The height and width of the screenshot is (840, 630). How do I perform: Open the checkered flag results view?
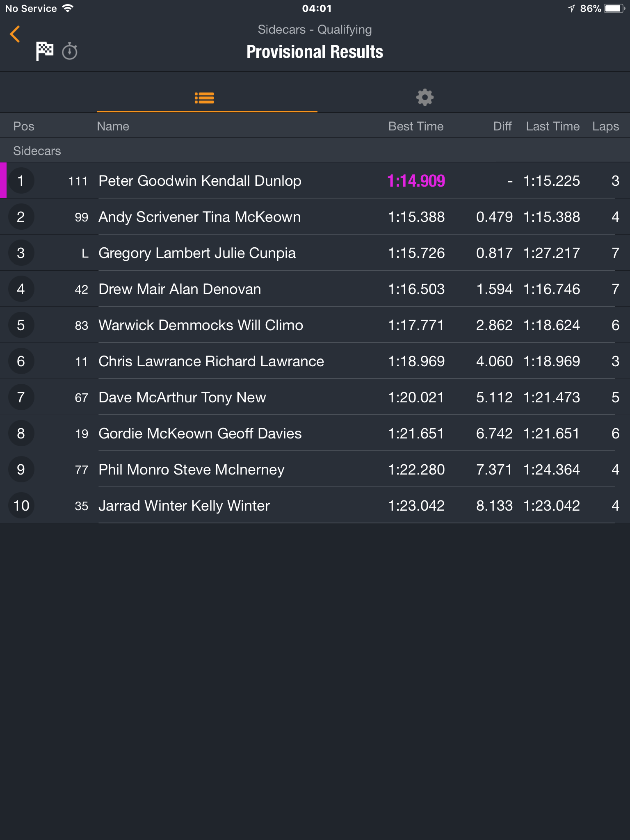44,51
